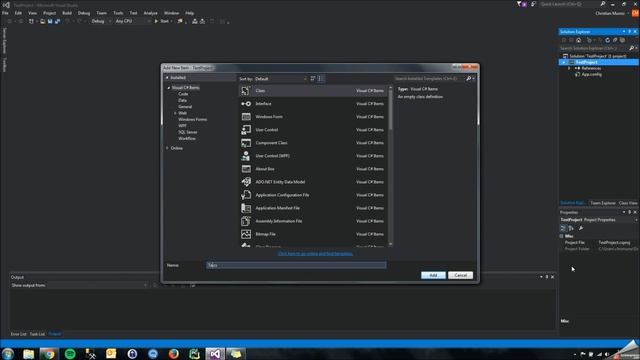Click the Show output from dropdown
The width and height of the screenshot is (640, 360).
click(x=80, y=285)
